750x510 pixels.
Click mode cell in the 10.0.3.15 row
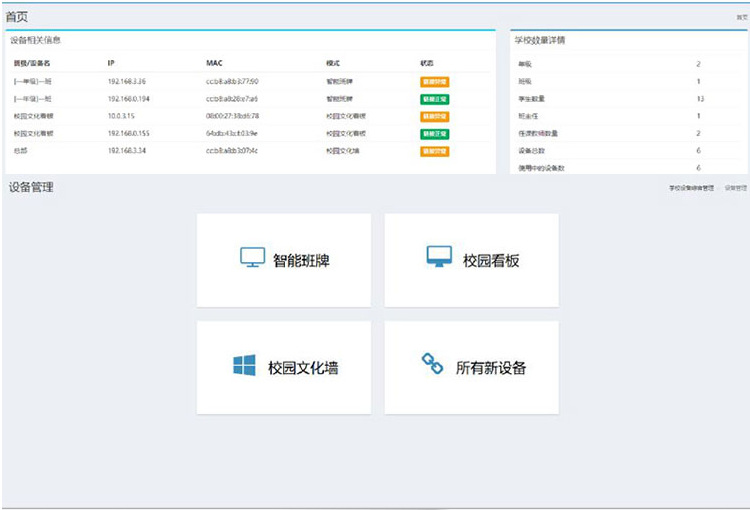(346, 116)
